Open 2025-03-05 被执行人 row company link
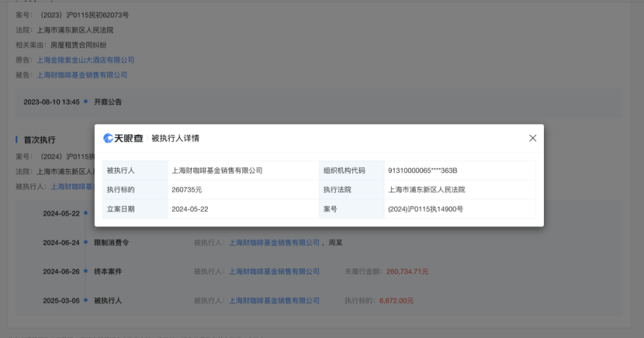 point(274,301)
